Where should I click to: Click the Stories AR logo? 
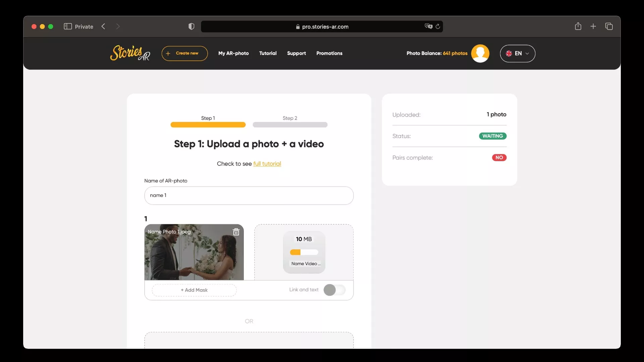point(130,53)
